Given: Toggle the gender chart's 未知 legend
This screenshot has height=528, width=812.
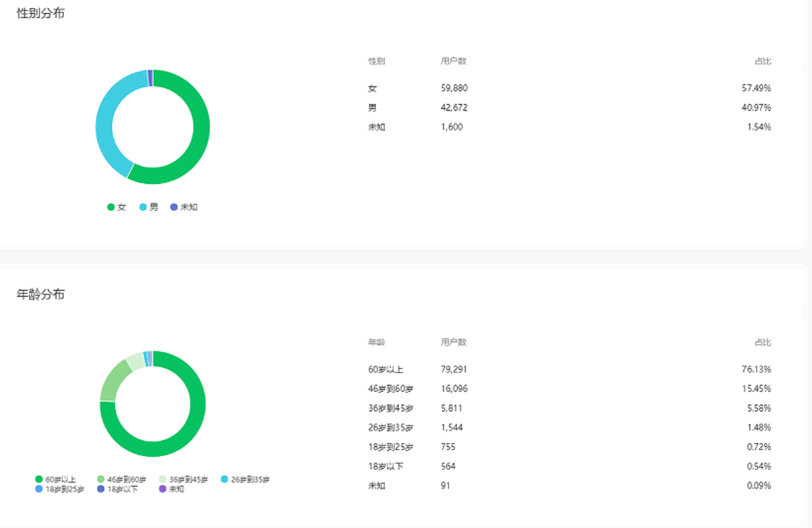Looking at the screenshot, I should tap(184, 207).
